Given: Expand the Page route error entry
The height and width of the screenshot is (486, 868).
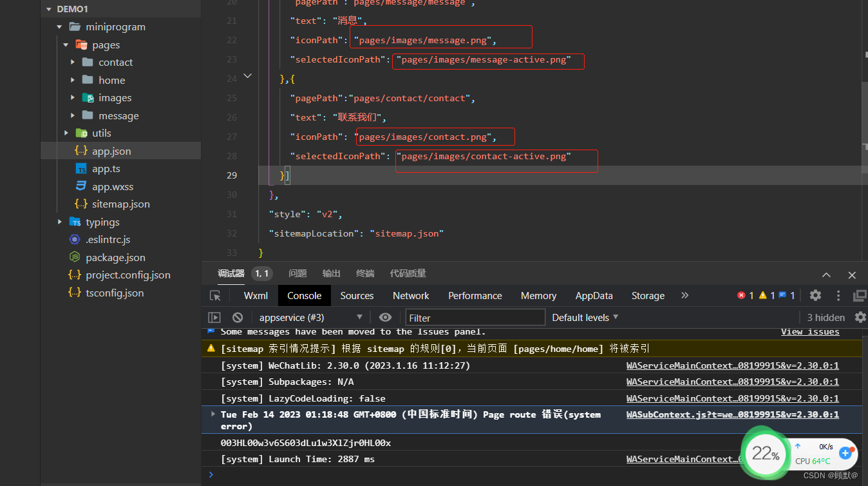Looking at the screenshot, I should 212,414.
